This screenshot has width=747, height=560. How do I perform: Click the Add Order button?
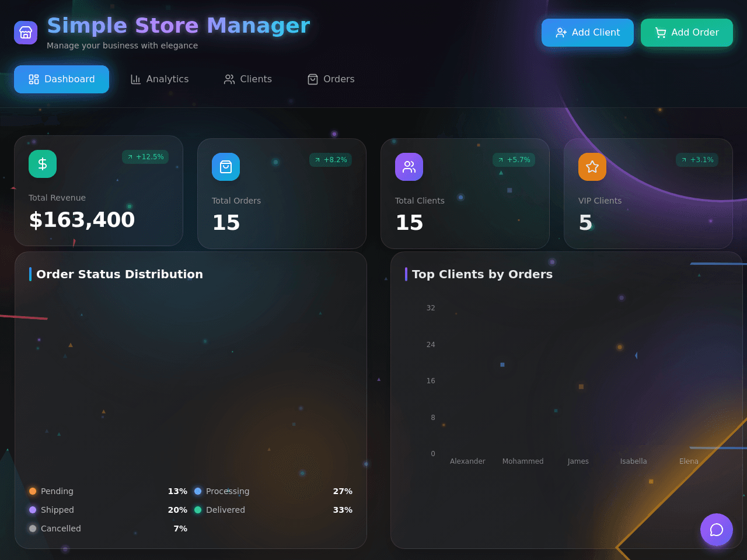(x=687, y=33)
